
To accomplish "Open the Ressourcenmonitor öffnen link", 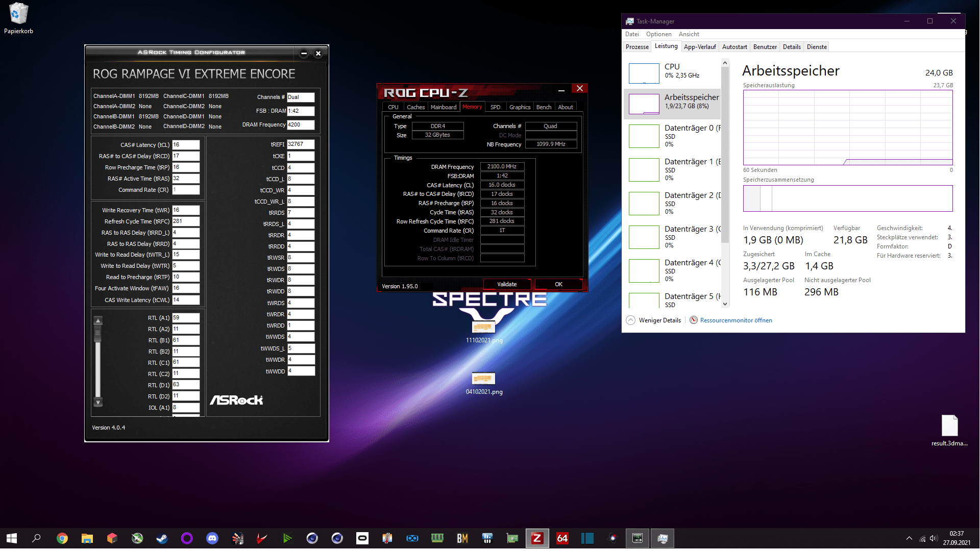I will click(736, 320).
